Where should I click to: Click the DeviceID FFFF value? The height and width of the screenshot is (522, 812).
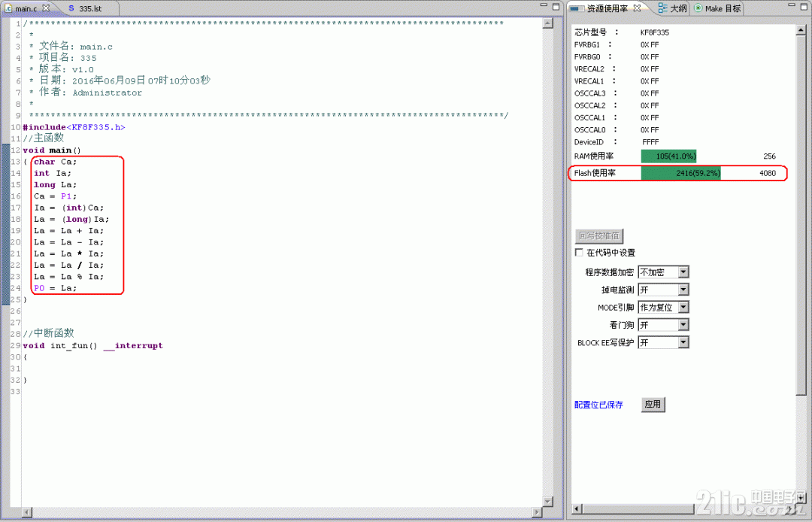click(650, 142)
